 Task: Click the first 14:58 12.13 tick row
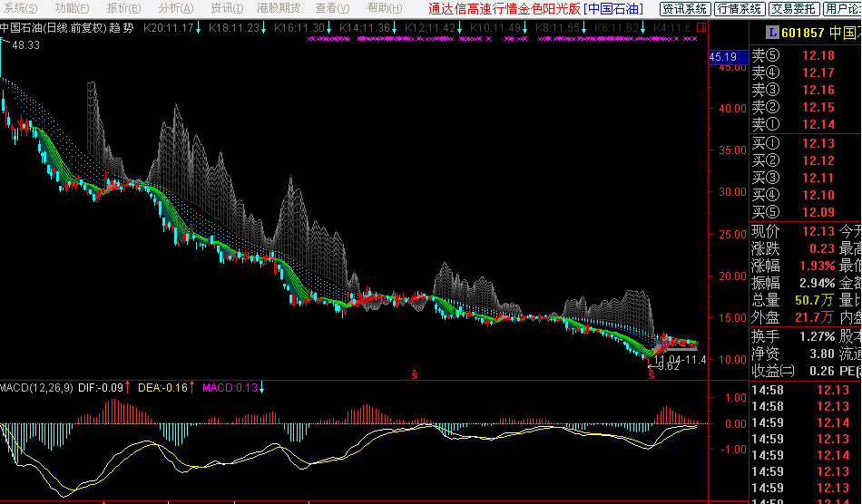(806, 391)
